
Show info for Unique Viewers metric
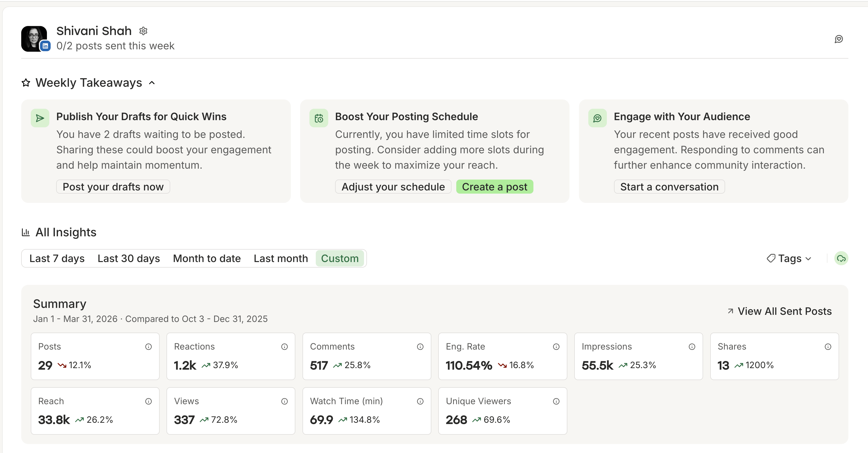pos(556,402)
